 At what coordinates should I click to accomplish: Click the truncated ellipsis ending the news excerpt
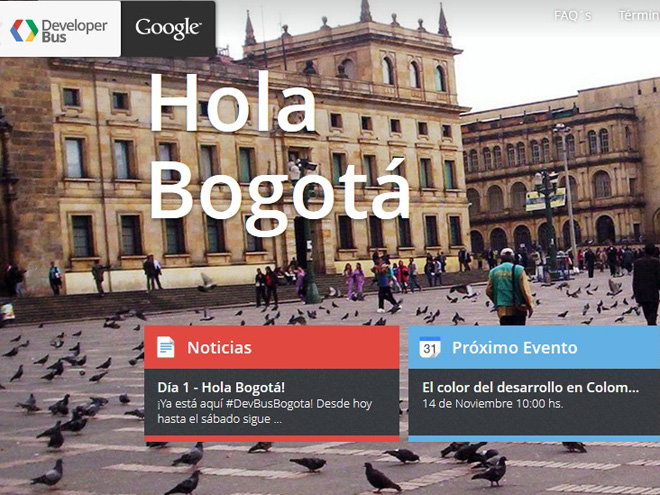278,420
